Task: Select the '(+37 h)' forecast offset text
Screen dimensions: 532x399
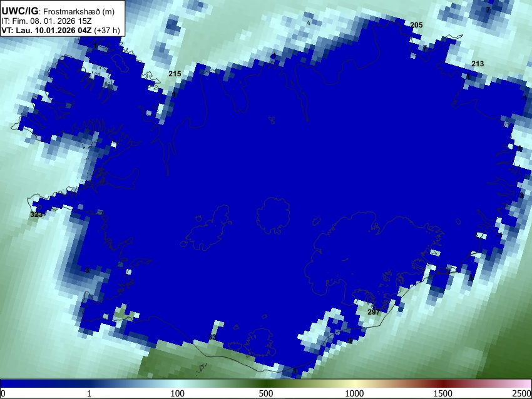Action: [107, 30]
